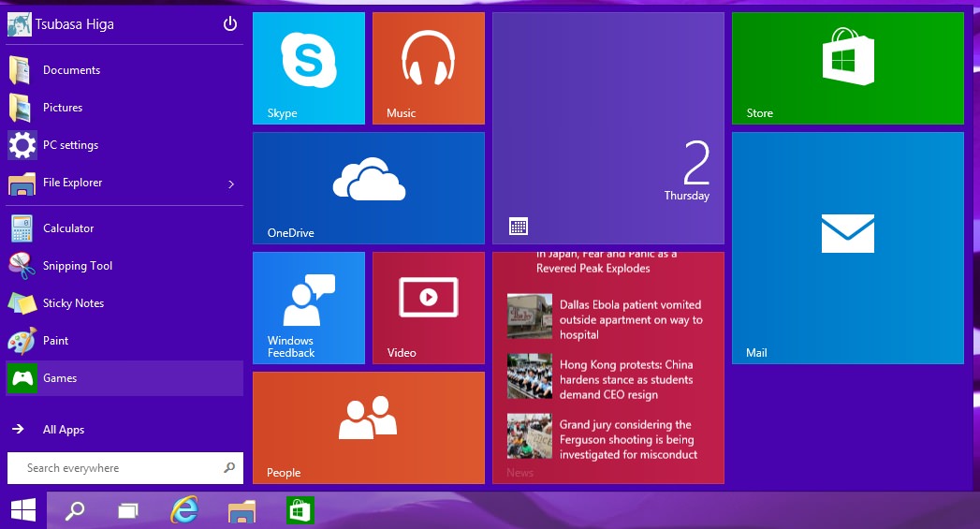Click the small calendar icon on the tile
The image size is (980, 529).
[x=519, y=227]
